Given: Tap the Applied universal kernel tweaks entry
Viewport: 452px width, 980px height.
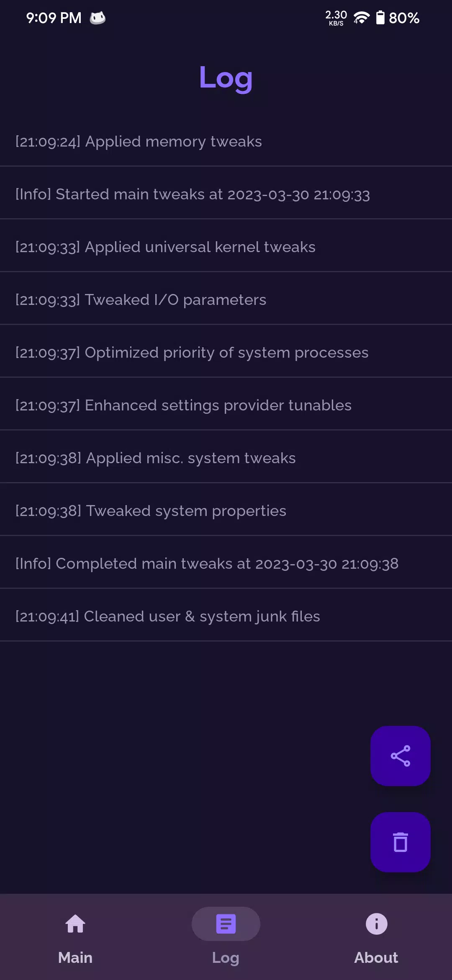Looking at the screenshot, I should (x=226, y=247).
